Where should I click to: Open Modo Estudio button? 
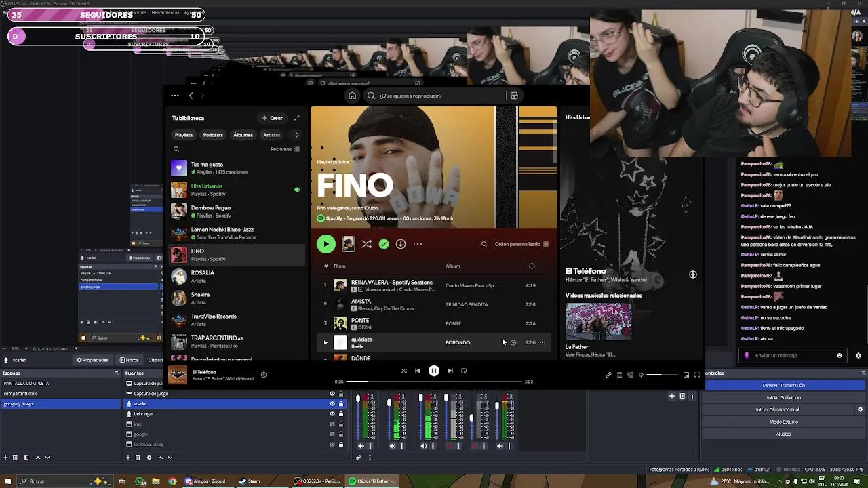coord(783,422)
